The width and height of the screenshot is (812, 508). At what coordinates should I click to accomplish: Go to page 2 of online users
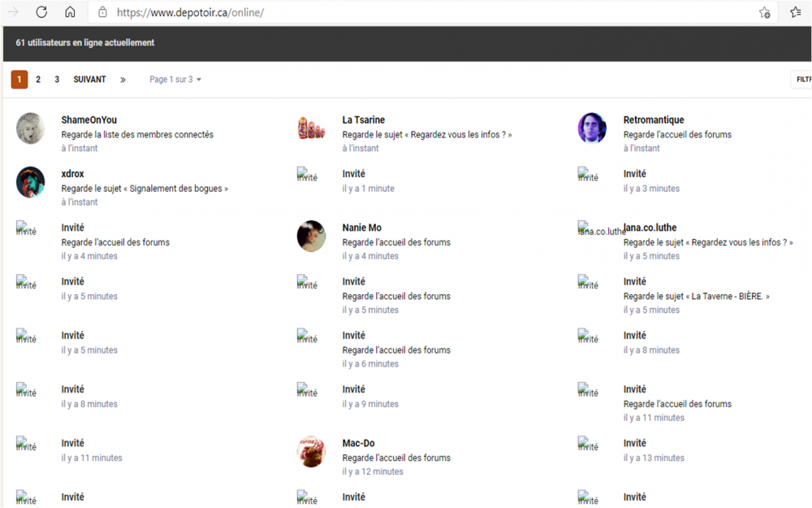coord(38,80)
